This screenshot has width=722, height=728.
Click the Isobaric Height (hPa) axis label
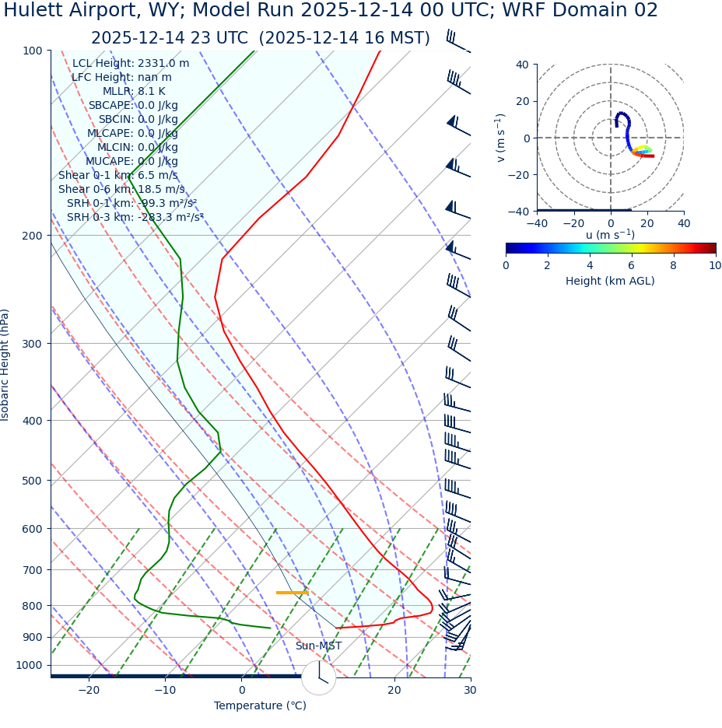[x=5, y=365]
